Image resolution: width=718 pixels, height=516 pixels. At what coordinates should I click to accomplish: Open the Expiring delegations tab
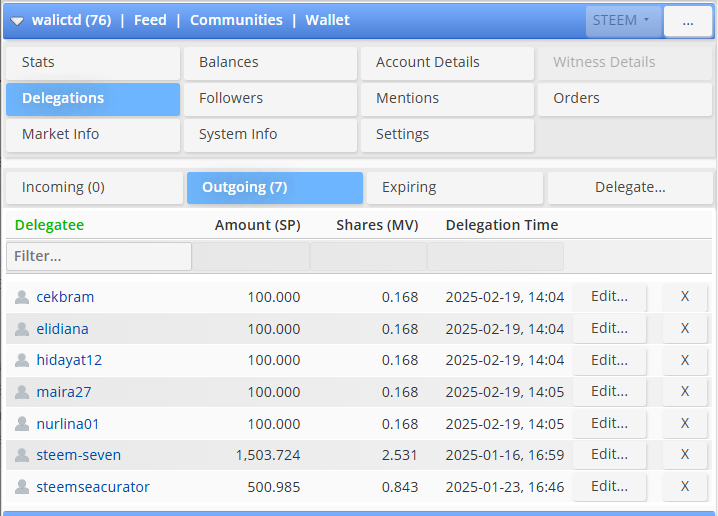(x=454, y=188)
